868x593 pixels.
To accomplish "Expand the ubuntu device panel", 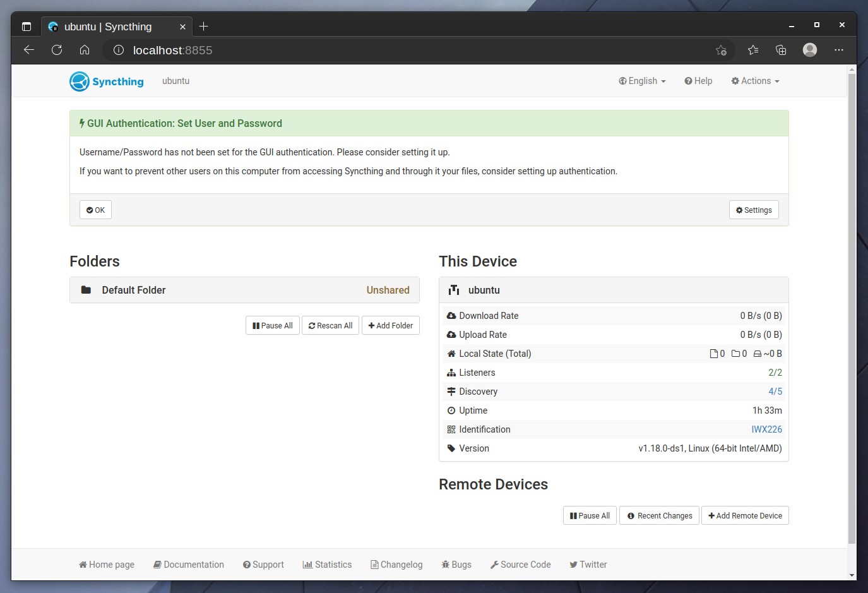I will (614, 290).
